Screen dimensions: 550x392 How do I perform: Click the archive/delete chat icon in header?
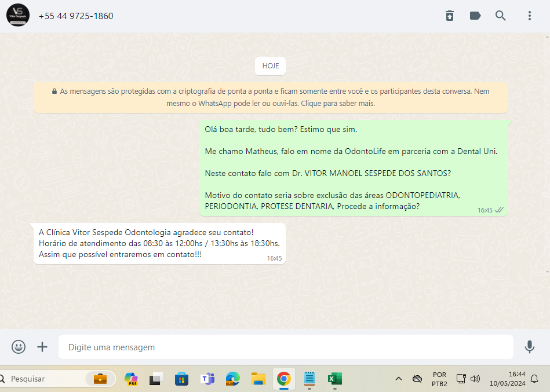click(x=450, y=16)
